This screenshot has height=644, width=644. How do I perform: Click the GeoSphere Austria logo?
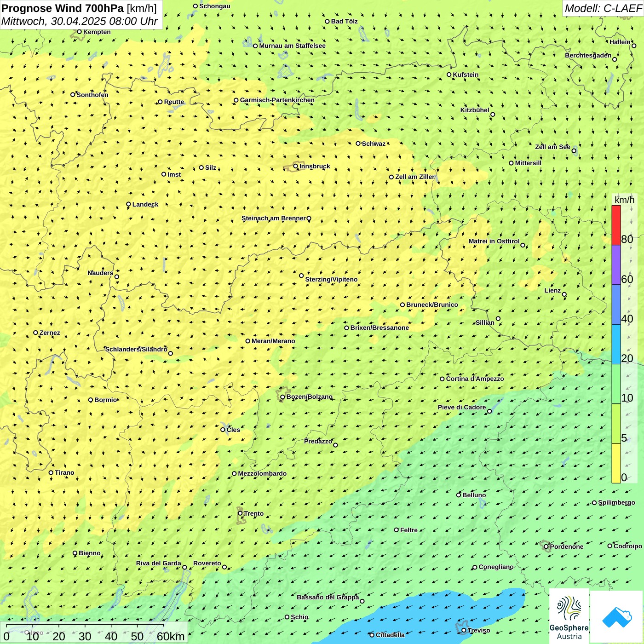[x=569, y=616]
